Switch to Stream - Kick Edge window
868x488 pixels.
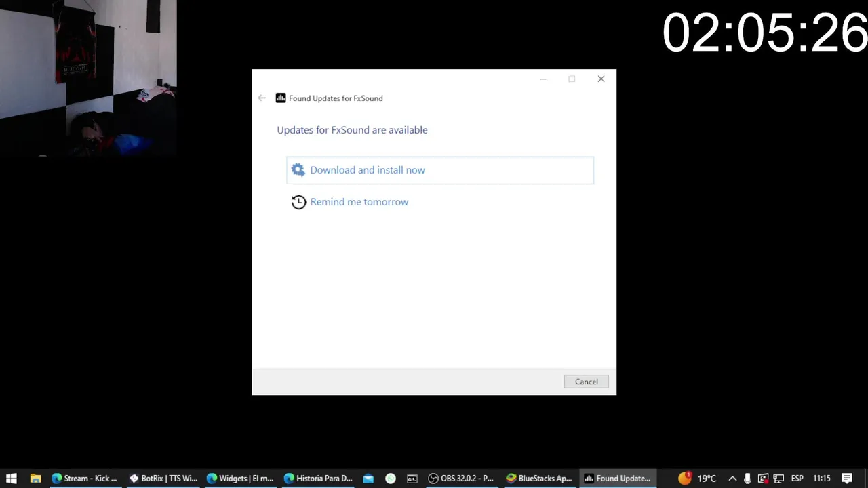[x=85, y=479]
